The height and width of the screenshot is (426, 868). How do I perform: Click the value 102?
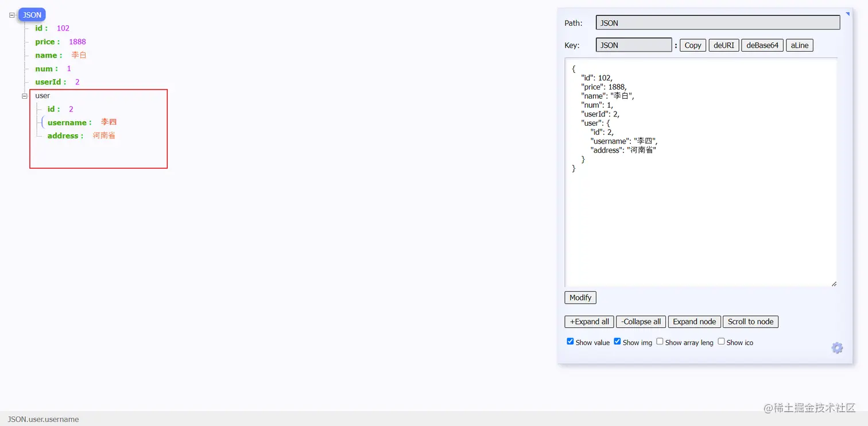pos(63,28)
